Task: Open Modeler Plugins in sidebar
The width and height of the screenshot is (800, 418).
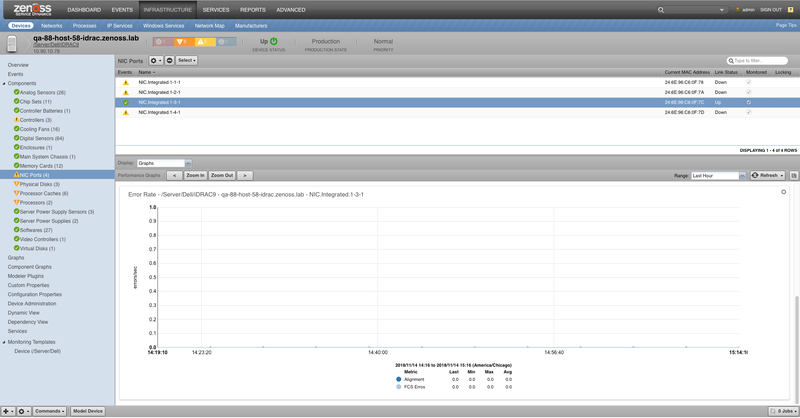Action: click(x=26, y=276)
